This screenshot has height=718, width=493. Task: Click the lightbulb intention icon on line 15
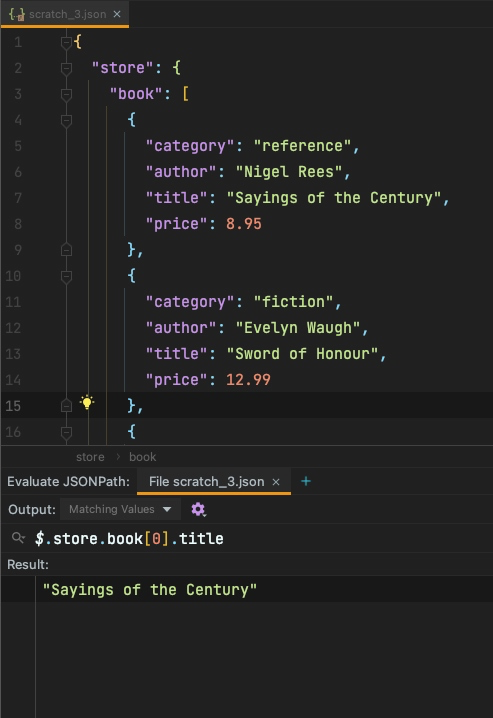[x=87, y=403]
